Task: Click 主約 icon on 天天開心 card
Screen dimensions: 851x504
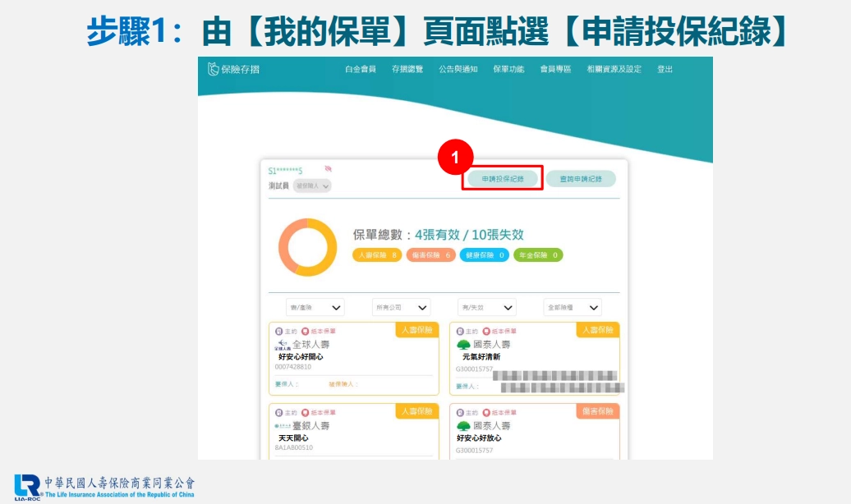Action: [279, 412]
